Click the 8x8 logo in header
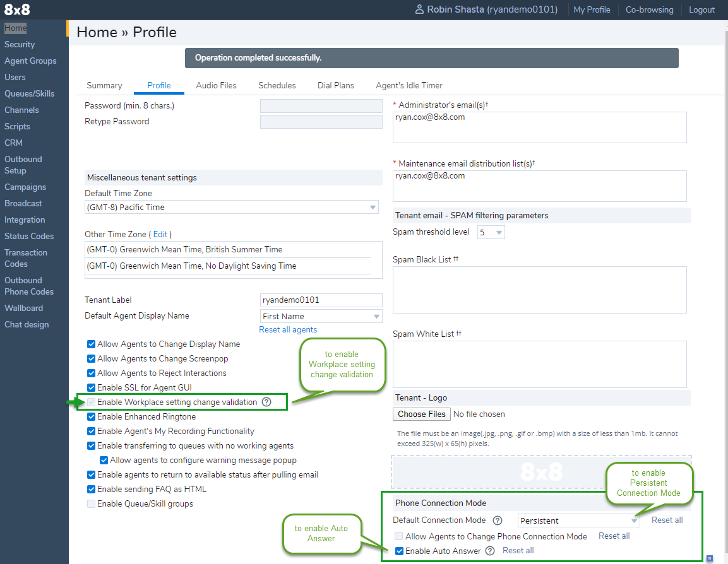The image size is (728, 564). coord(17,9)
